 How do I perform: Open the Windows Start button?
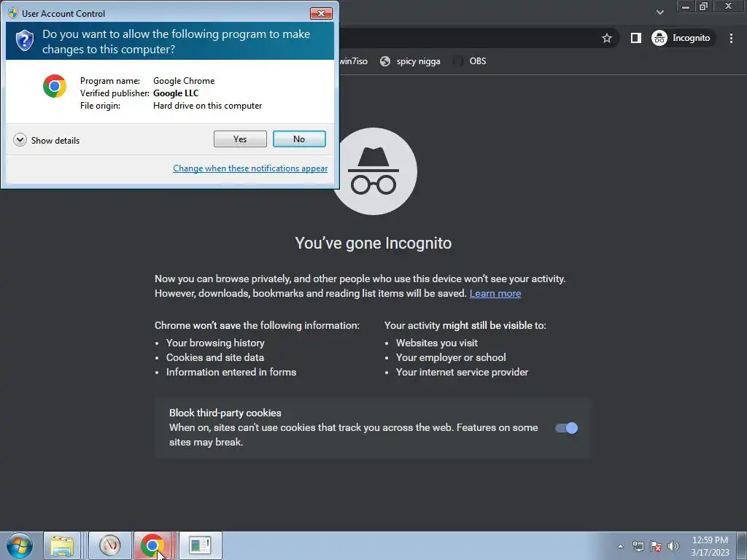[x=20, y=545]
